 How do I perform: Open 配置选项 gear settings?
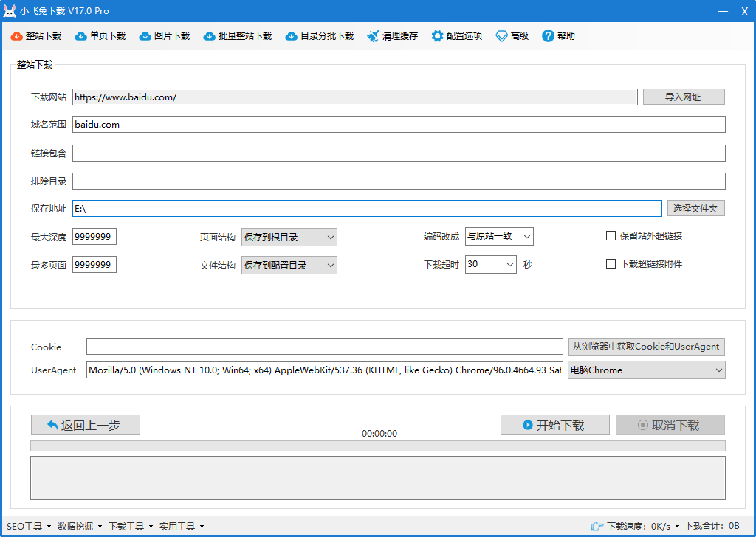[x=438, y=36]
